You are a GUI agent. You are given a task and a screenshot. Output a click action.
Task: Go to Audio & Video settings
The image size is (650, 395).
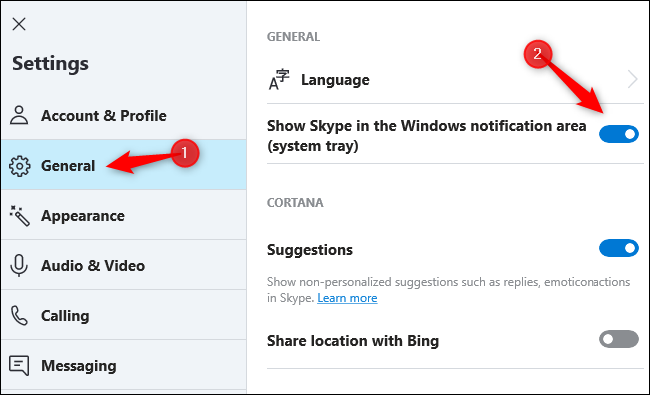point(124,266)
